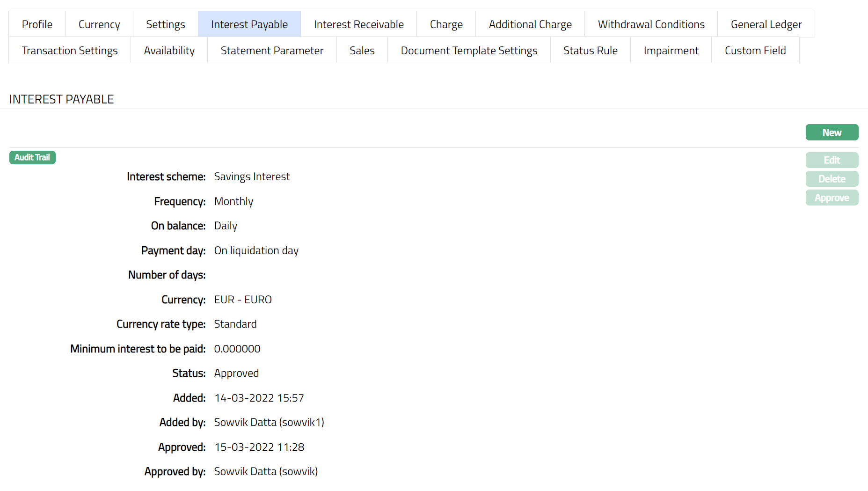Select the Interest Payable tab

coord(249,24)
